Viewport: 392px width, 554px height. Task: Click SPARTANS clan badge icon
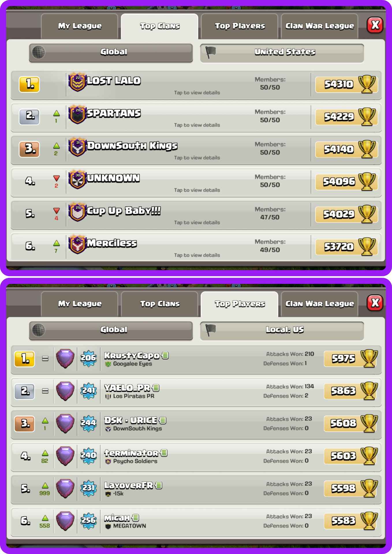click(x=77, y=115)
